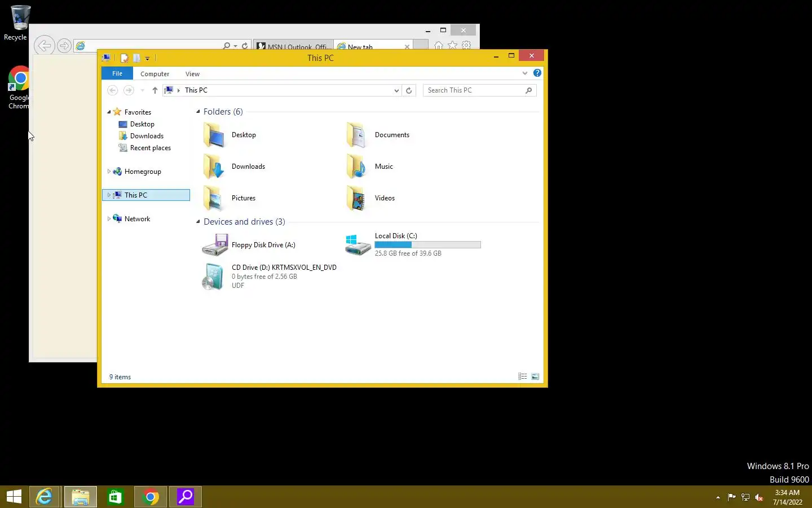Image resolution: width=812 pixels, height=508 pixels.
Task: Open Help with the blue question mark icon
Action: [537, 73]
